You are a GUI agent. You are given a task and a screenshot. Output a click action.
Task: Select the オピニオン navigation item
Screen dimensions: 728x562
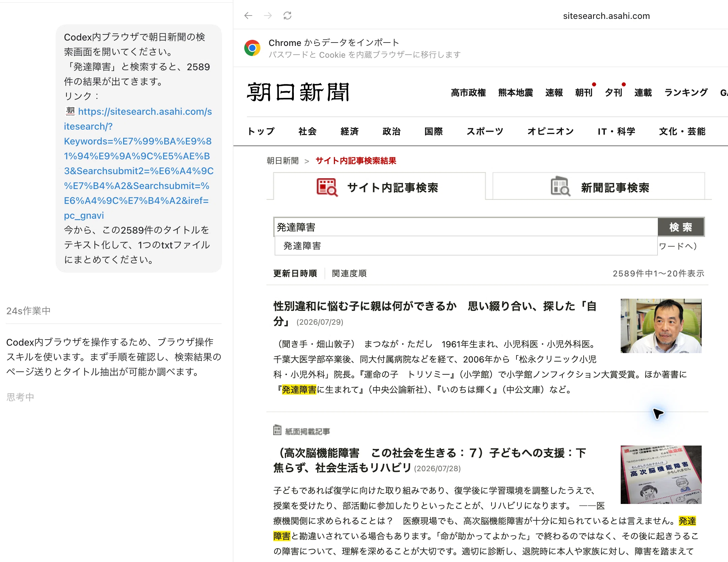(551, 131)
